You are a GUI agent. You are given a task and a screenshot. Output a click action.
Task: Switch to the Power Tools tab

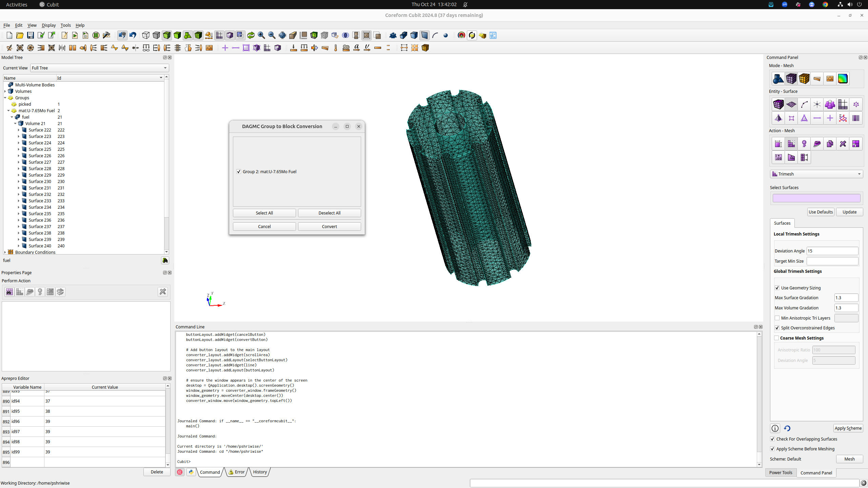pos(781,472)
